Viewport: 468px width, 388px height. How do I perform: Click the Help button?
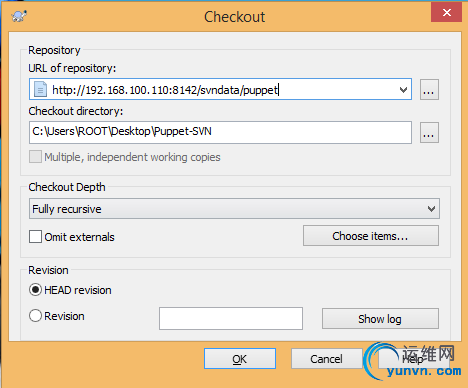click(x=413, y=359)
